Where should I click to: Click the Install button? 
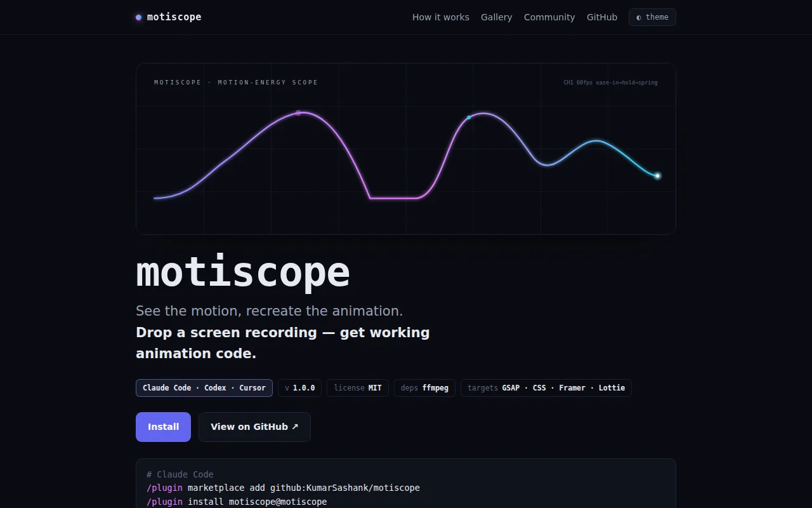click(x=163, y=427)
